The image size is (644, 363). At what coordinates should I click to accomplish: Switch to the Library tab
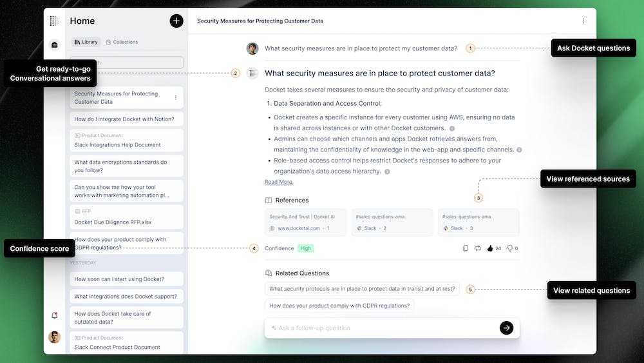tap(86, 42)
